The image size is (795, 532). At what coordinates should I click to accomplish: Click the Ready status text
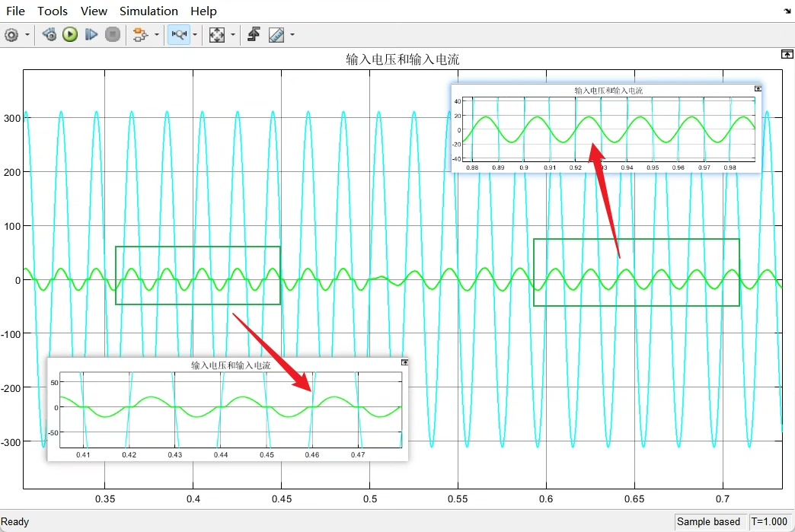(x=14, y=522)
